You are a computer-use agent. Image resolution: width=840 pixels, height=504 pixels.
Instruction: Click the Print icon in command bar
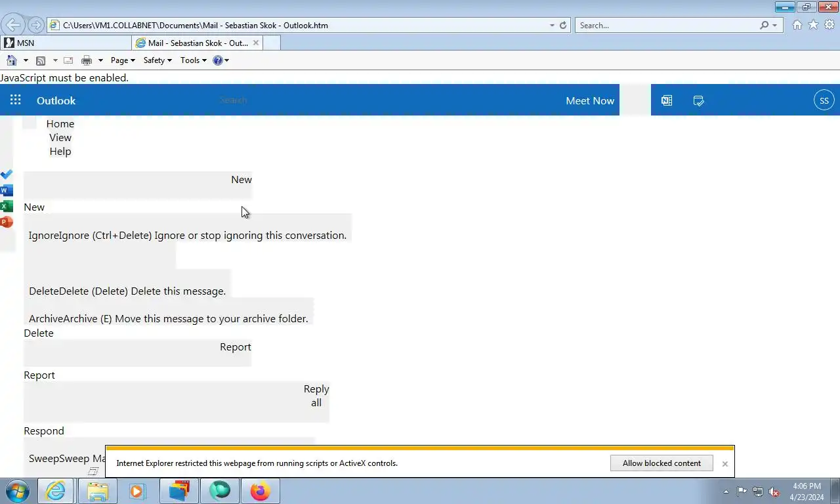[87, 60]
